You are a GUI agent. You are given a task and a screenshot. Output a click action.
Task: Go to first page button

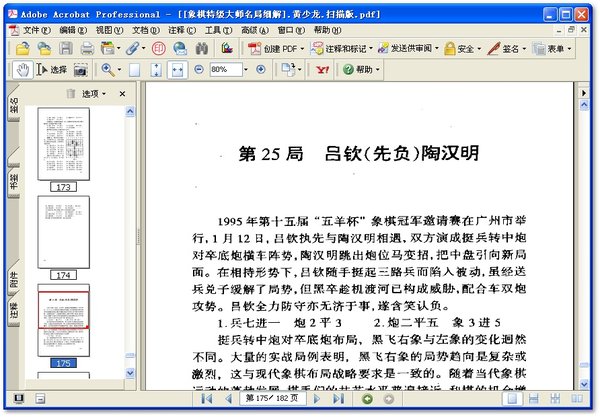click(207, 399)
